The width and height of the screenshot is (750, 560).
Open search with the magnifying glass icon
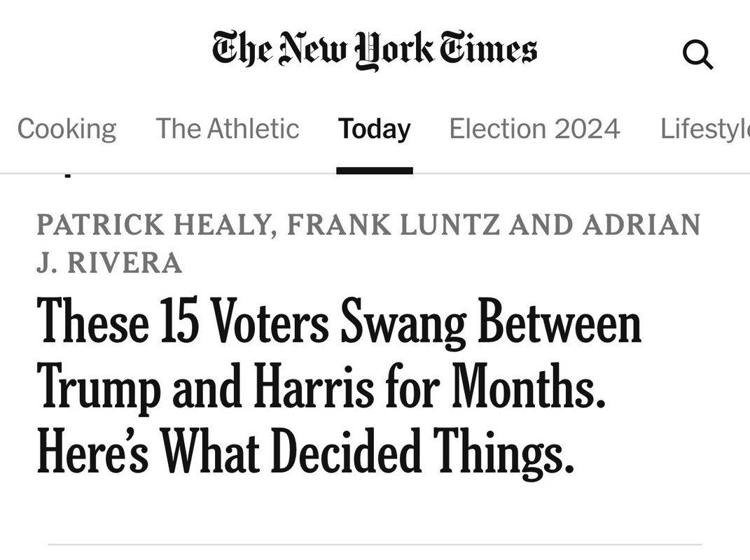pos(698,55)
